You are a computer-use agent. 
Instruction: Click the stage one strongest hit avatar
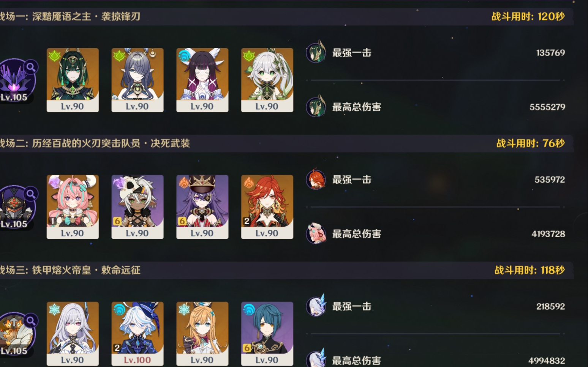pos(316,52)
